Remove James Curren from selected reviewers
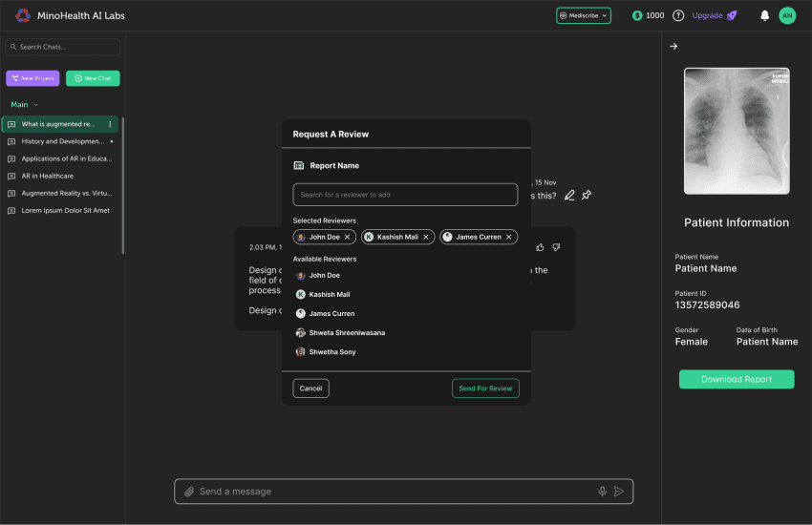The width and height of the screenshot is (812, 525). 508,237
